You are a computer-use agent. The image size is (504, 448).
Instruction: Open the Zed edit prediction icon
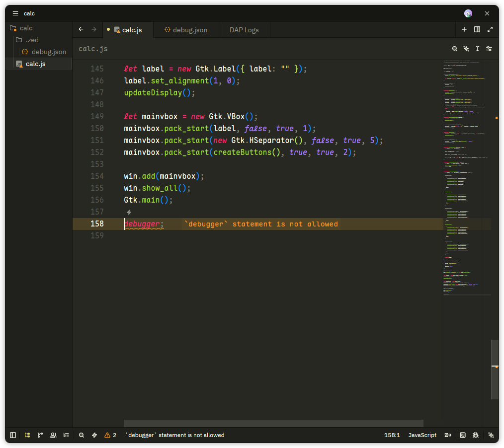(x=447, y=435)
